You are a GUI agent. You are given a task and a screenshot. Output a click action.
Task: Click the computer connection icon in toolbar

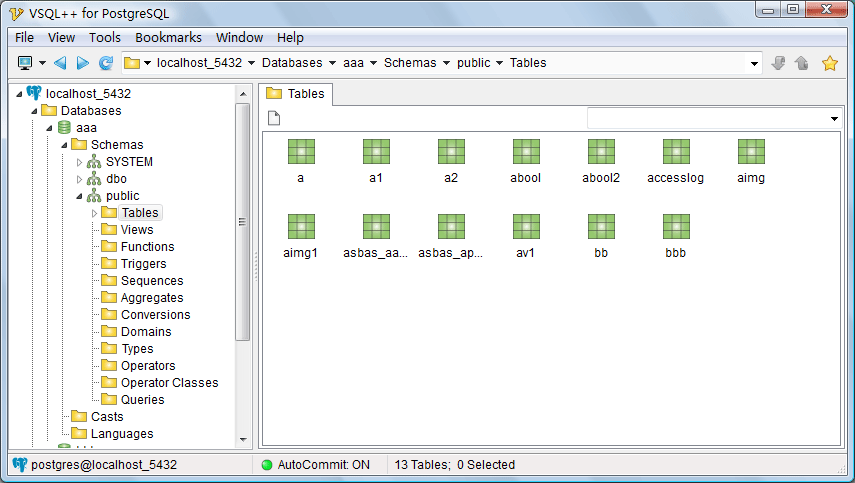[x=26, y=63]
